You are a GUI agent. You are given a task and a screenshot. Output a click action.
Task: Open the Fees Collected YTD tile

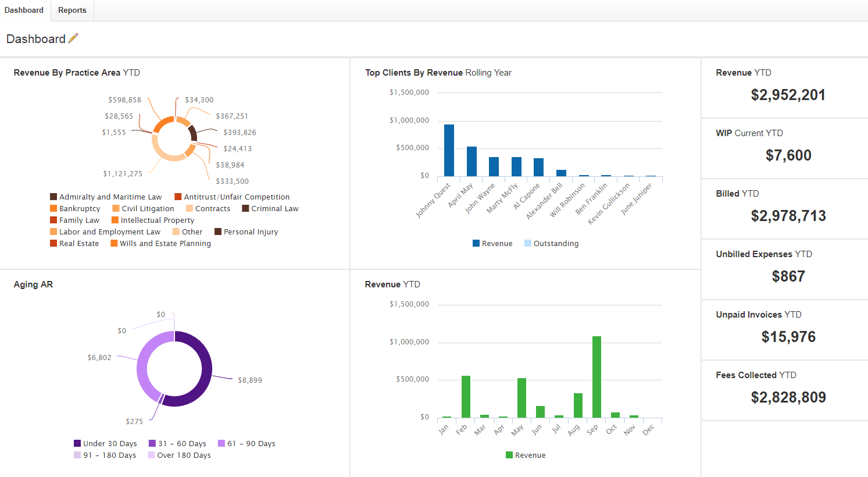point(788,390)
